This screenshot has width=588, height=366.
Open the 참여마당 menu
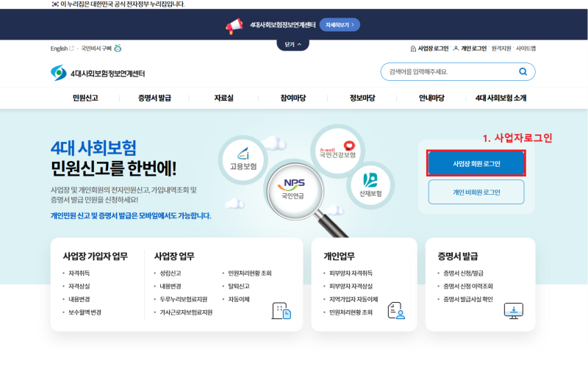click(x=293, y=98)
